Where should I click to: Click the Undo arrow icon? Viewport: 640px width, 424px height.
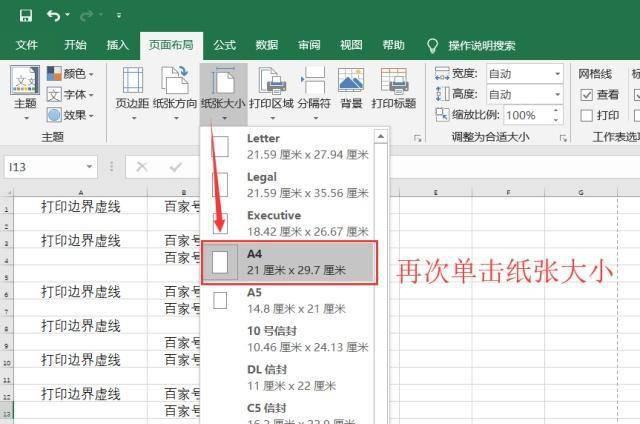pyautogui.click(x=53, y=16)
